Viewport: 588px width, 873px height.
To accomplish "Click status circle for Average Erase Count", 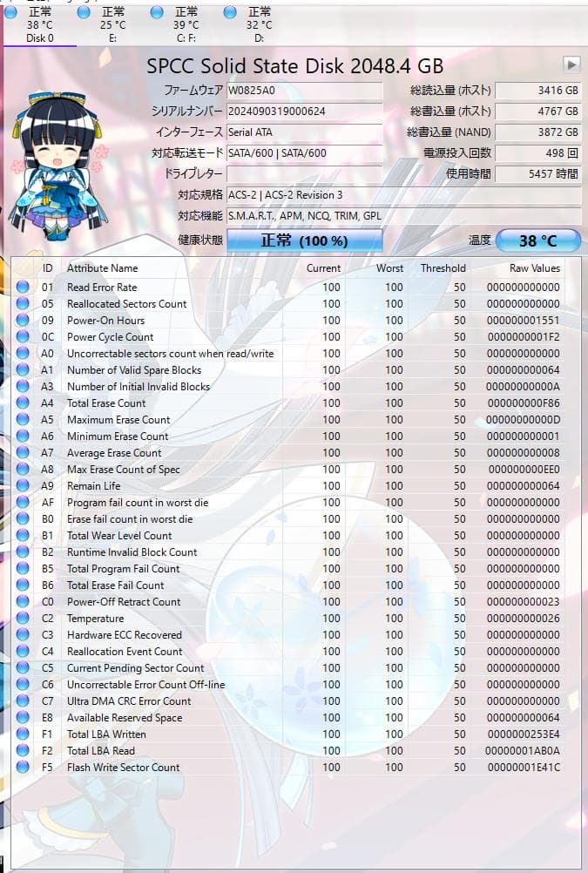I will coord(23,453).
